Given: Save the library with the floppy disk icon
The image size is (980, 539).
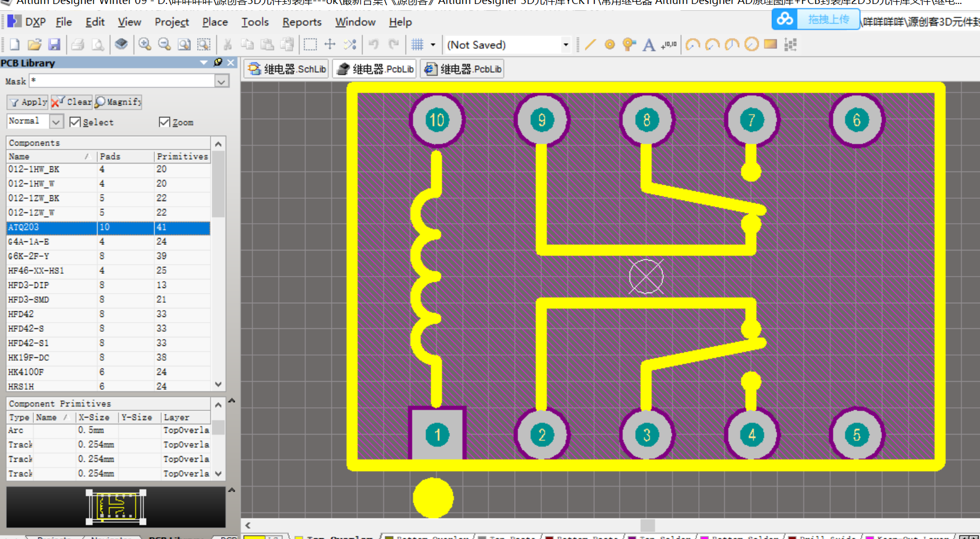Looking at the screenshot, I should (x=54, y=44).
